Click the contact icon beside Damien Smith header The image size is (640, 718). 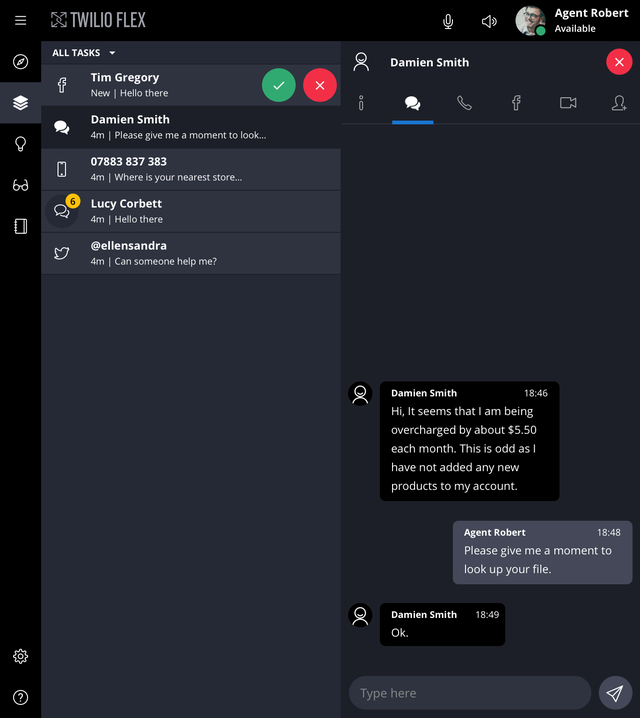tap(361, 62)
